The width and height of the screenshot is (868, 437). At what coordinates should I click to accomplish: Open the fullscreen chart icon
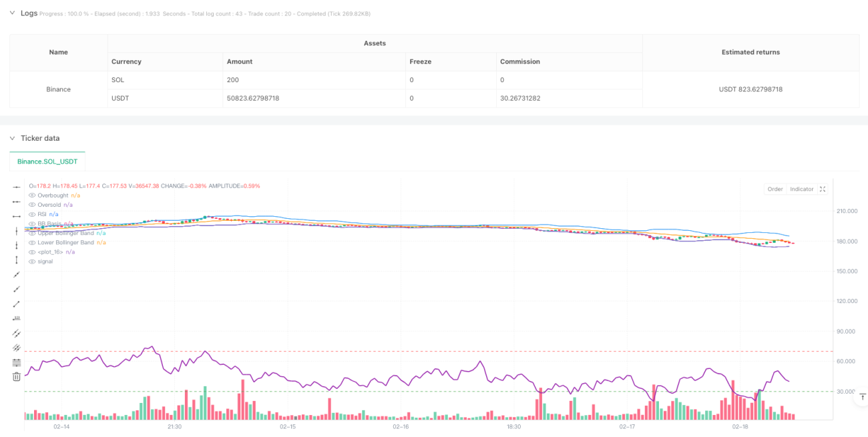point(823,189)
